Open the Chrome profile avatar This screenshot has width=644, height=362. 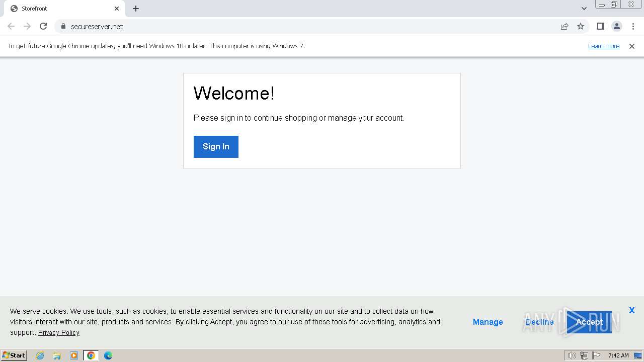(x=616, y=26)
